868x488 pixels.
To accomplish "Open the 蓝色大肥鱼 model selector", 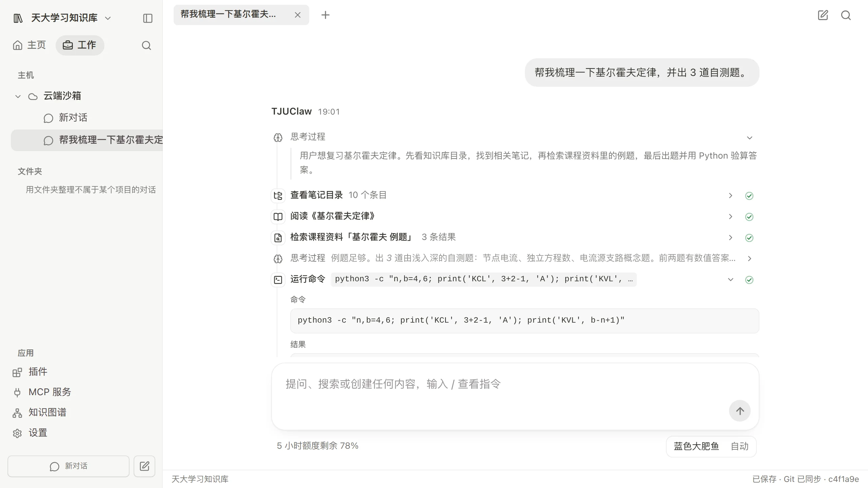I will [x=696, y=446].
